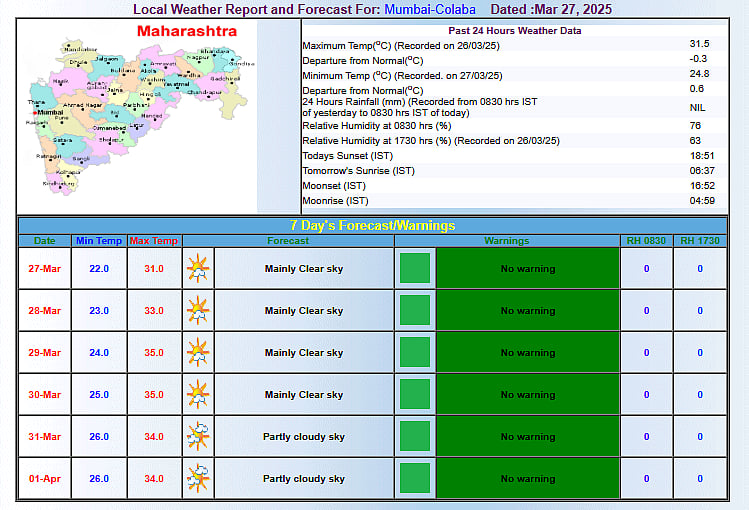Screen dimensions: 749x510
Task: Click the 34.0 max temp value for 31-Mar
Action: (x=154, y=436)
